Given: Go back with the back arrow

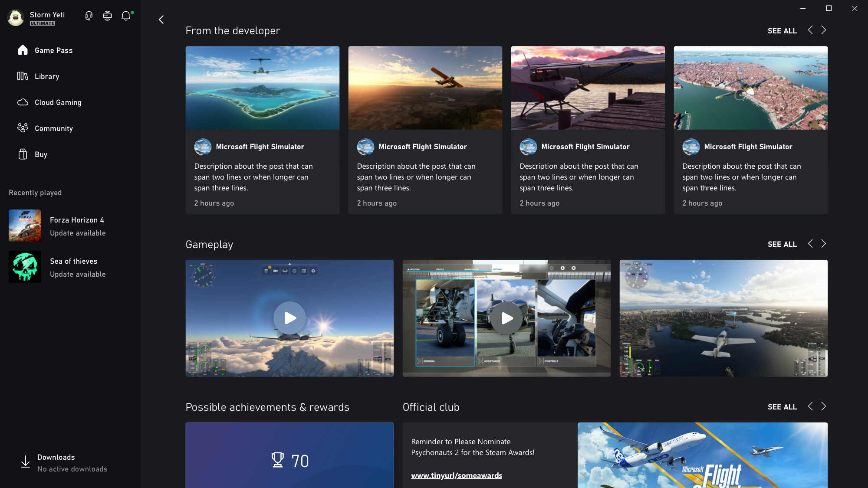Looking at the screenshot, I should pyautogui.click(x=161, y=20).
